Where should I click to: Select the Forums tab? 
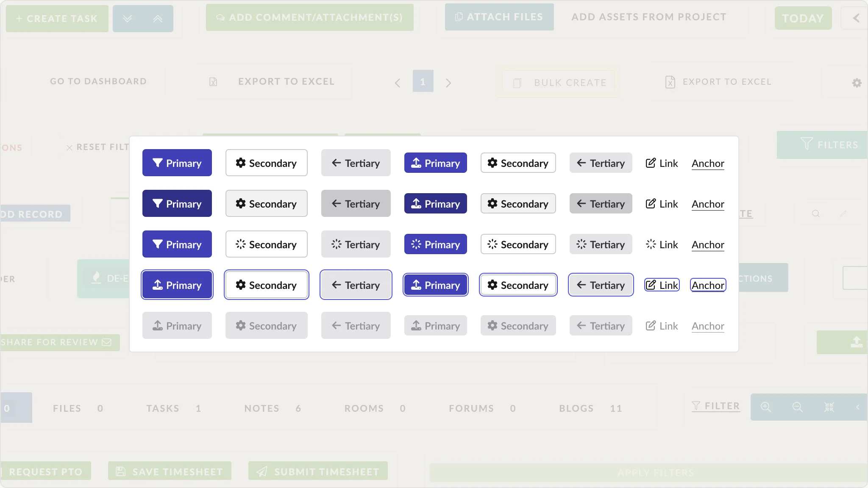click(482, 408)
